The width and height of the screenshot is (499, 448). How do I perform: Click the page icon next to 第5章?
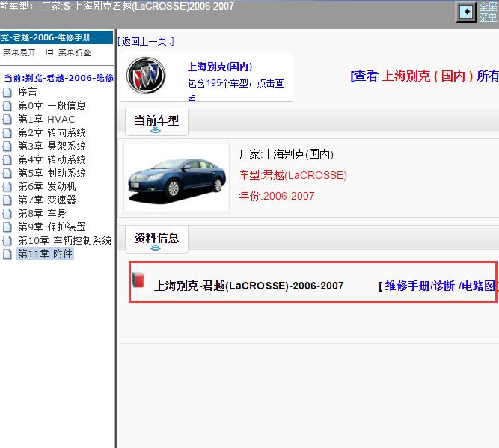point(7,173)
